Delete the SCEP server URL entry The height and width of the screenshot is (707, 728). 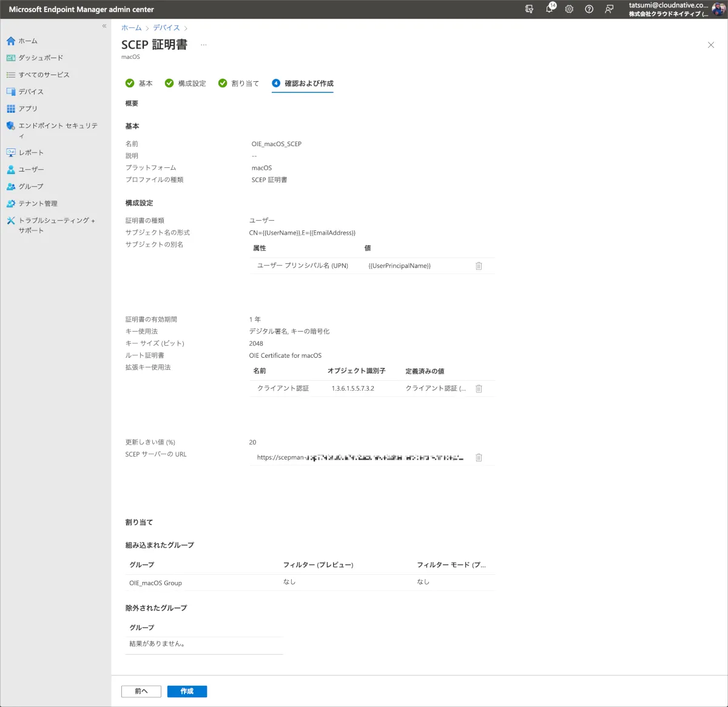pyautogui.click(x=479, y=457)
